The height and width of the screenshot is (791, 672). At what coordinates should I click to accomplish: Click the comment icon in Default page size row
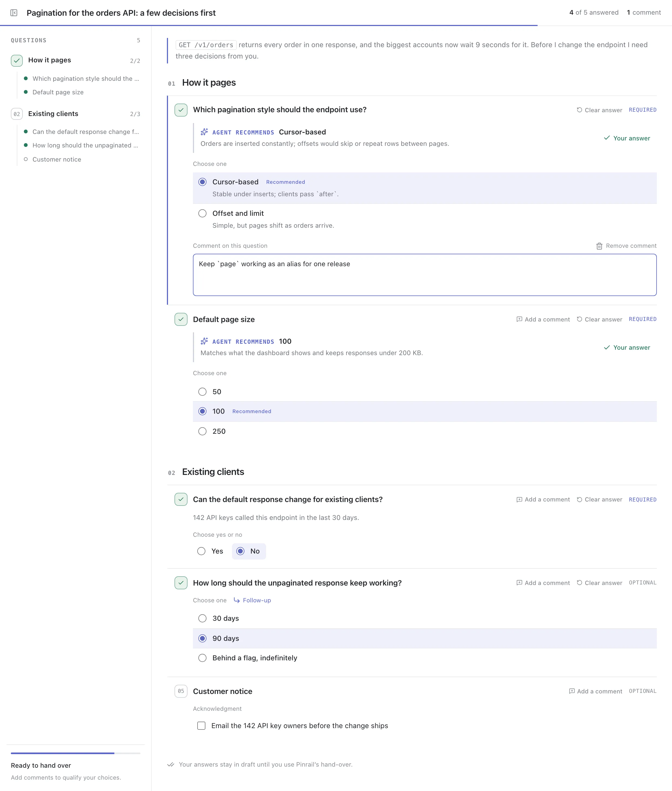click(519, 319)
